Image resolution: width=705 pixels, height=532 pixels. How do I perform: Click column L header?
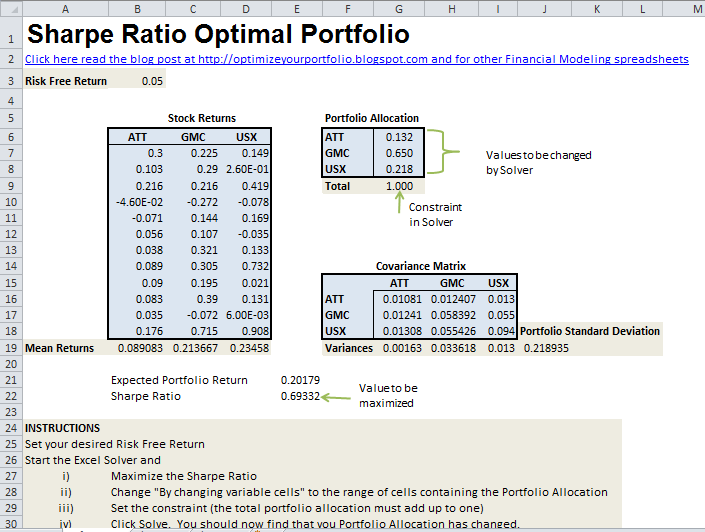pyautogui.click(x=643, y=9)
